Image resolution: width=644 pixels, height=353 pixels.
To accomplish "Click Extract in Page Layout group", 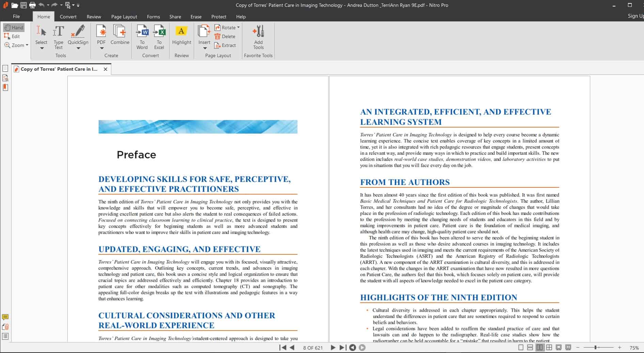I will click(x=225, y=45).
